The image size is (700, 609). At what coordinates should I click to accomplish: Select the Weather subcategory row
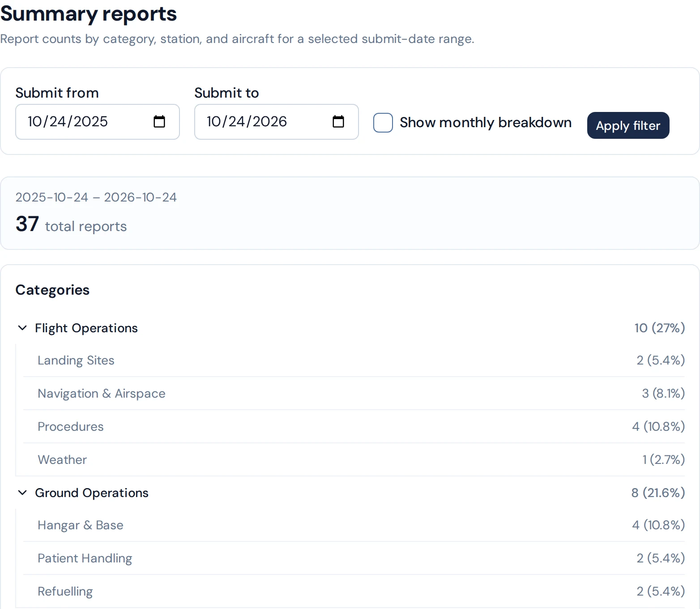[x=354, y=460]
